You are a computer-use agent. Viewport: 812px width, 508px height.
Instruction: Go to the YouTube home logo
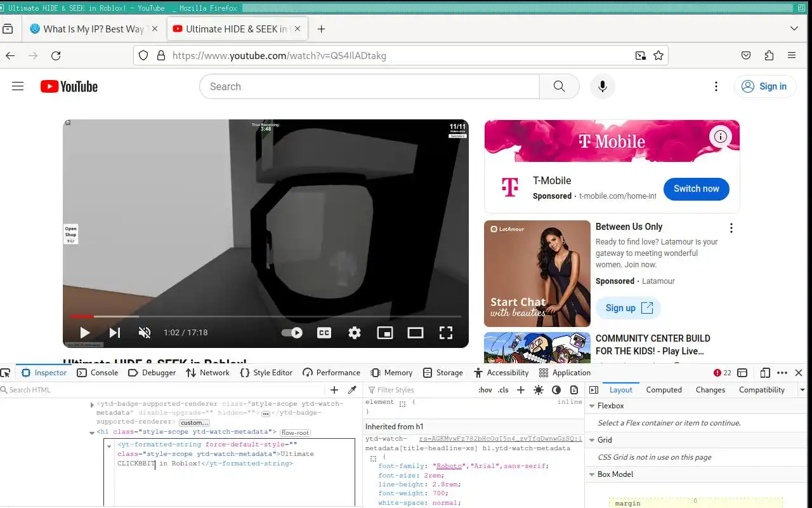pos(69,86)
